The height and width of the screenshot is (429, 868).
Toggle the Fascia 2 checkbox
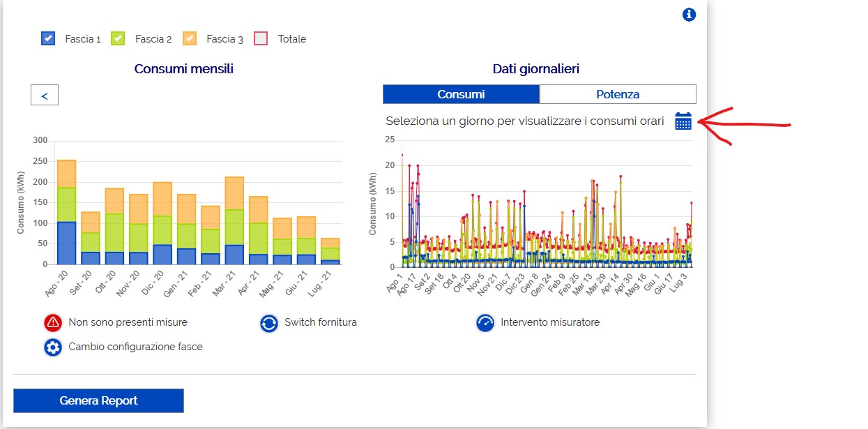pos(119,39)
